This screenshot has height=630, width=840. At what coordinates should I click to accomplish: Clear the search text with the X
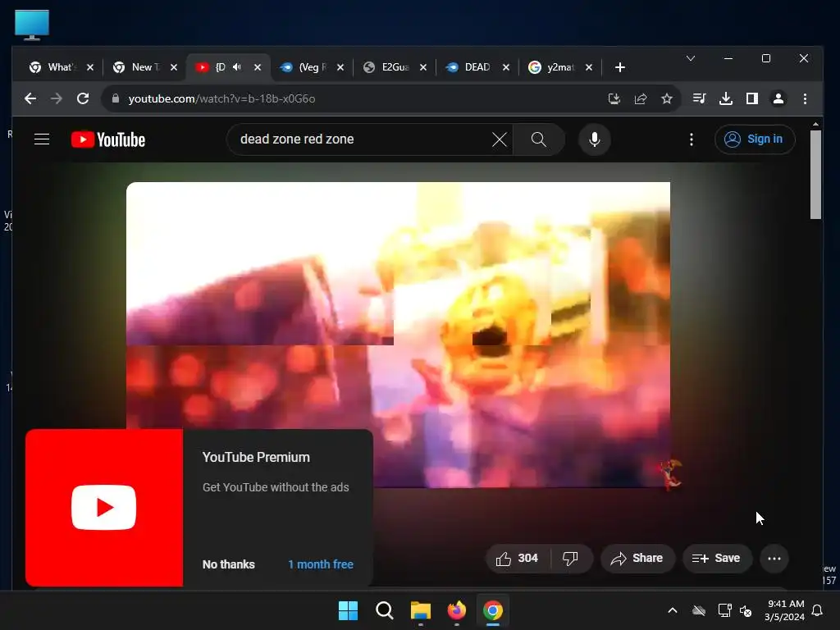click(500, 139)
